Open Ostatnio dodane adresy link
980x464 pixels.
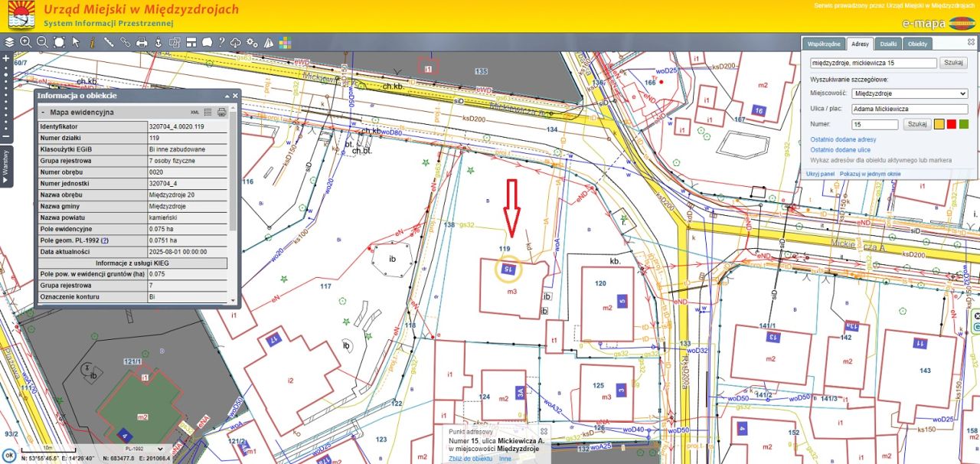[843, 140]
